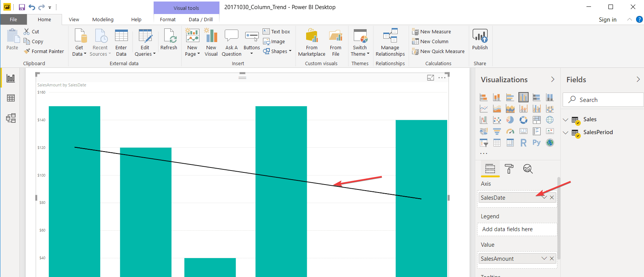Switch to the Data / Drill tab
The height and width of the screenshot is (277, 644).
tap(201, 20)
